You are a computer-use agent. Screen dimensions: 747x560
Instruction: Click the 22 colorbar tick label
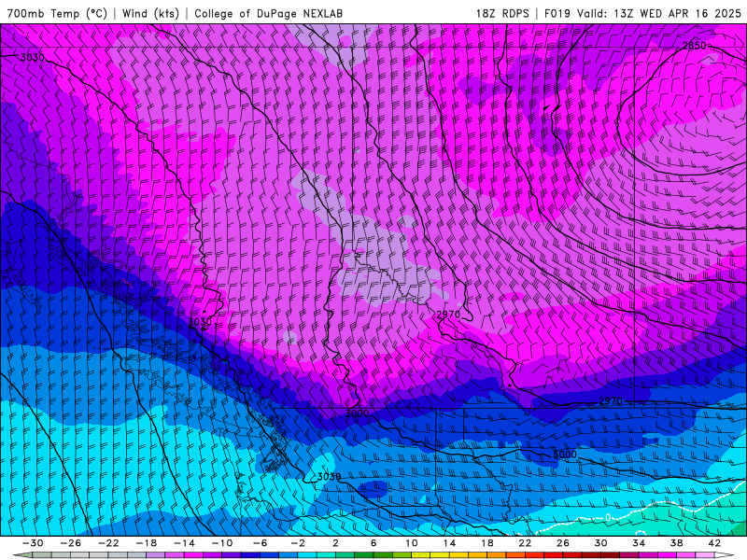[525, 543]
